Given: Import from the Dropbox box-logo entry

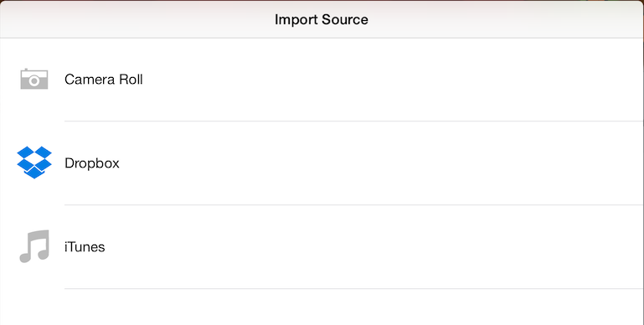Looking at the screenshot, I should [x=322, y=163].
